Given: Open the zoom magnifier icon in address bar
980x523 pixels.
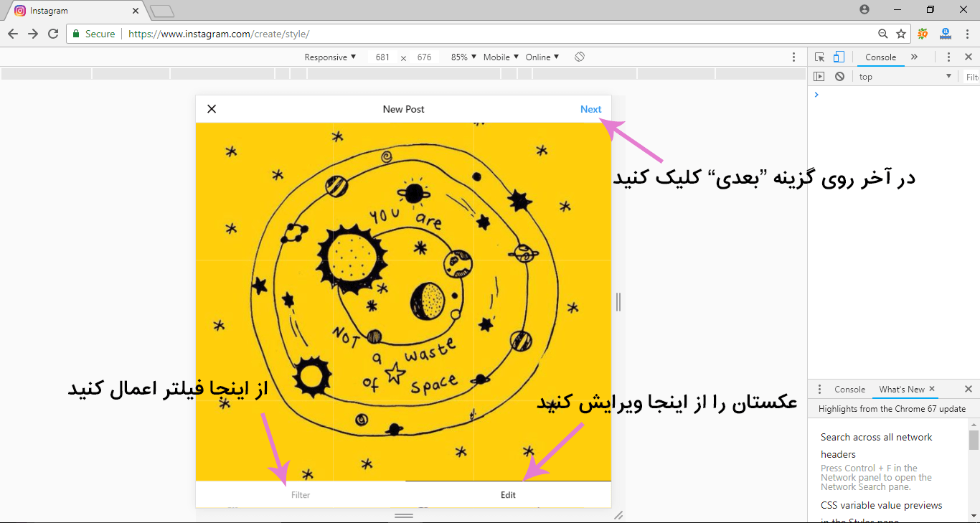Looking at the screenshot, I should (x=883, y=34).
